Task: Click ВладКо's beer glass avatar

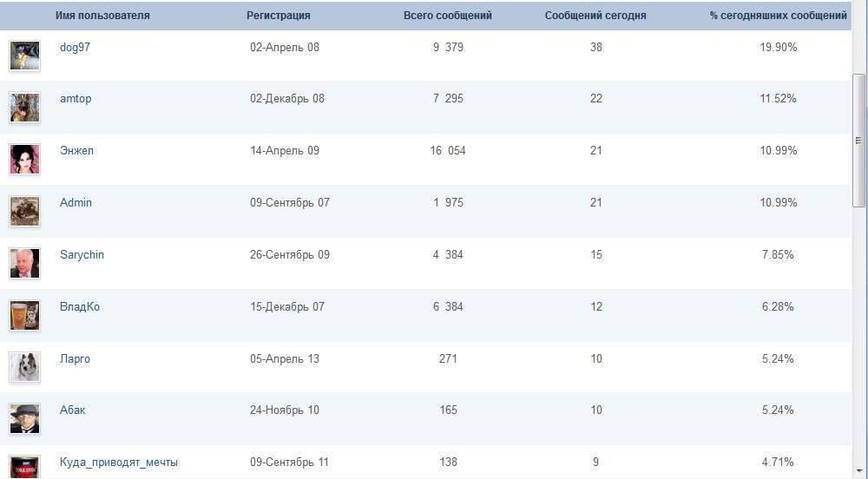Action: pos(25,315)
